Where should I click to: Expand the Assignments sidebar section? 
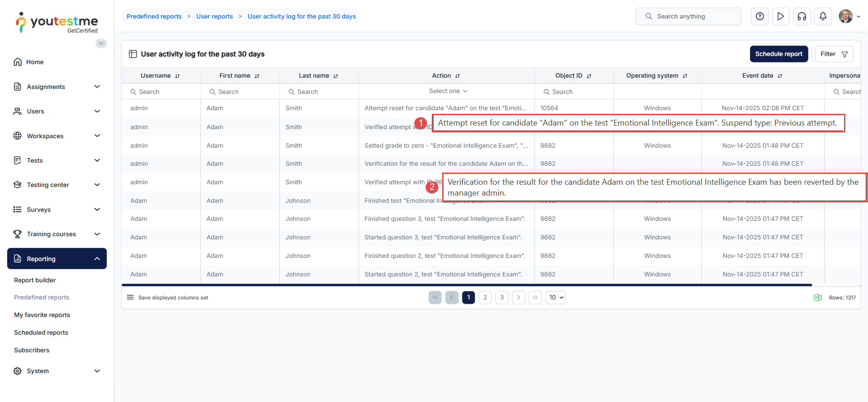[x=97, y=87]
